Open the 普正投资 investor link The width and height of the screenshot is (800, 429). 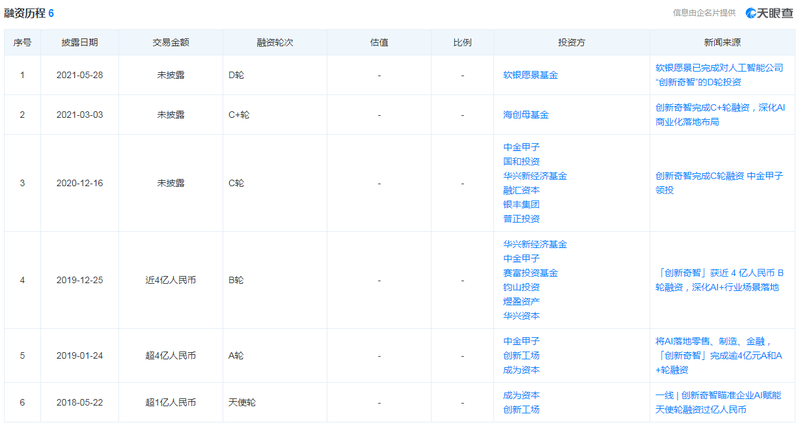[x=521, y=219]
